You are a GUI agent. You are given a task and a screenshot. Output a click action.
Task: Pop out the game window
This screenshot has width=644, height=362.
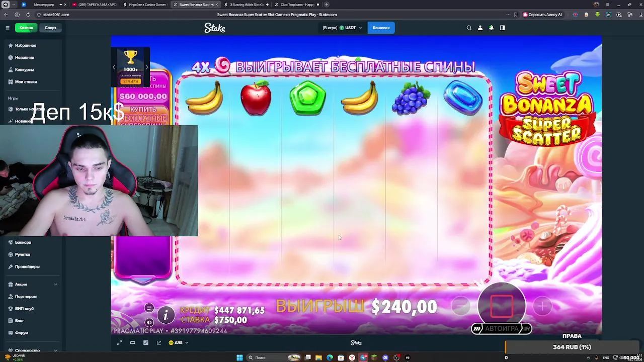(x=158, y=343)
